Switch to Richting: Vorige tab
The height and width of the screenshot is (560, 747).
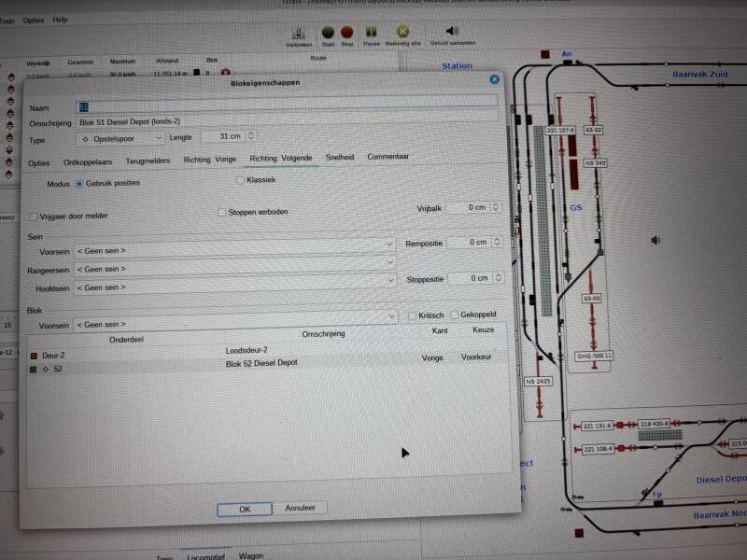[x=209, y=160]
